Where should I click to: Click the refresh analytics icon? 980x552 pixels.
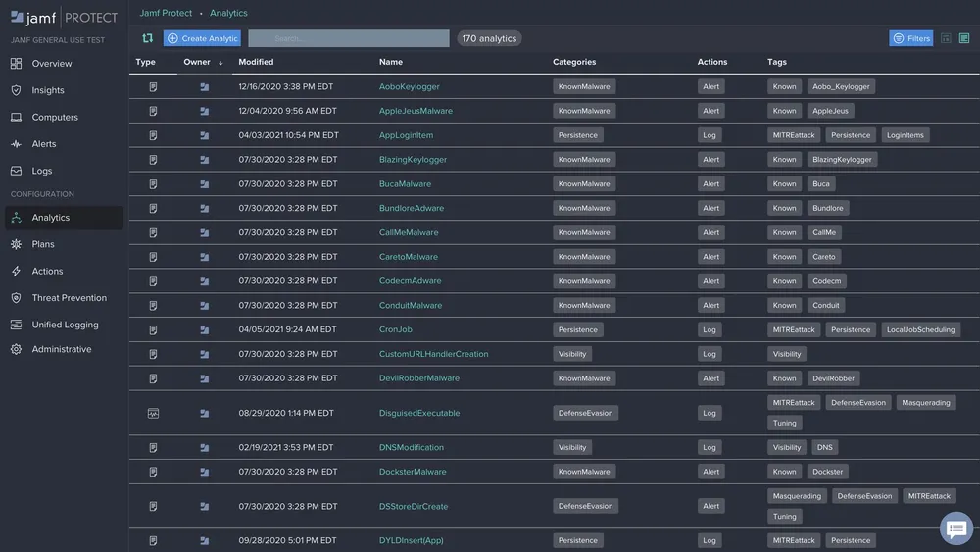(x=147, y=38)
